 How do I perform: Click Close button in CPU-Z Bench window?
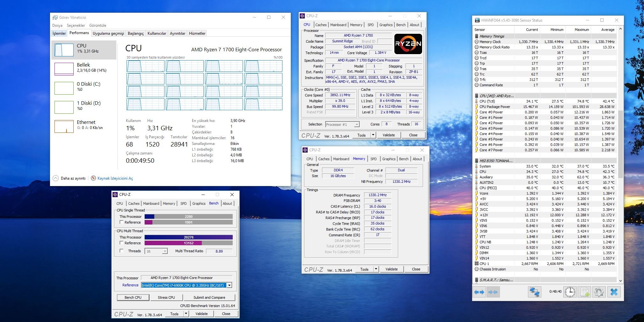(x=226, y=314)
